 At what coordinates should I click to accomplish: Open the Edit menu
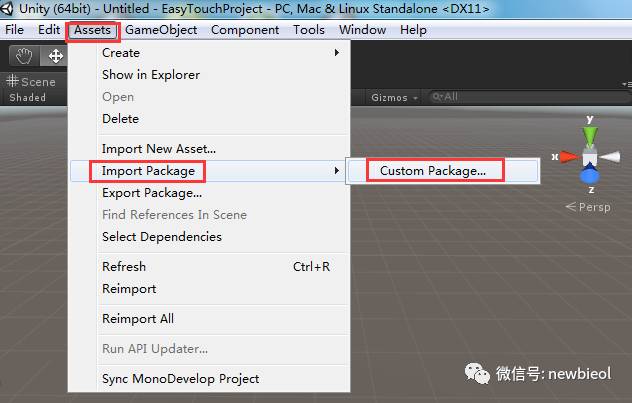(x=49, y=30)
